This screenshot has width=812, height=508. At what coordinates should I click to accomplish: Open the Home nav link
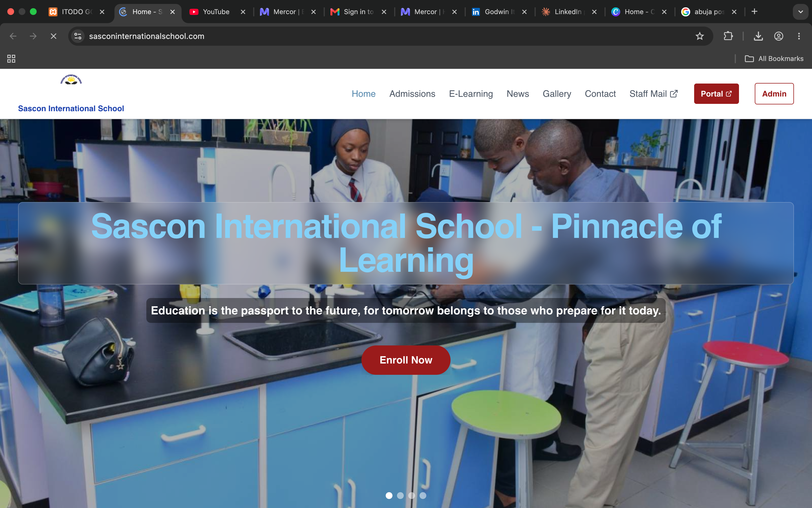point(363,94)
